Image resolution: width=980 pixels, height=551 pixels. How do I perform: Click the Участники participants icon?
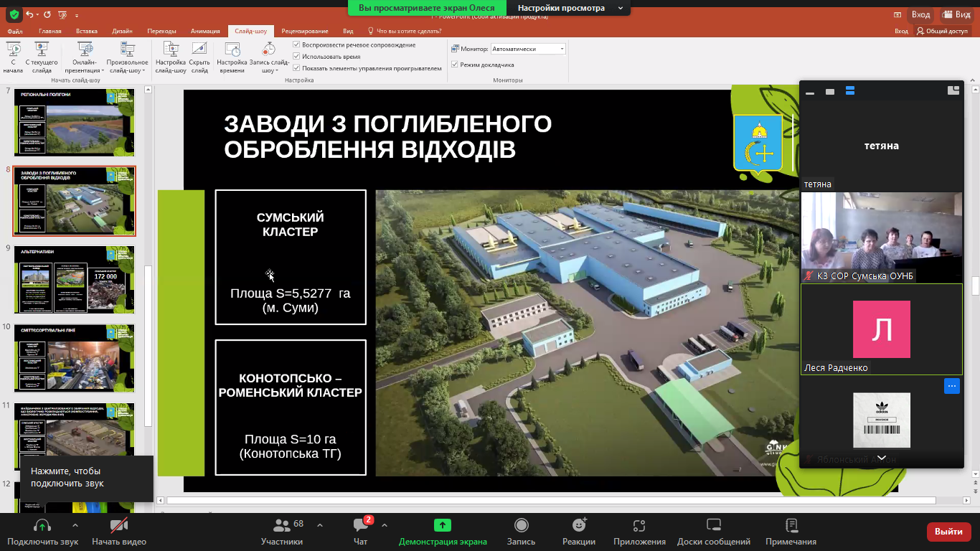(281, 526)
